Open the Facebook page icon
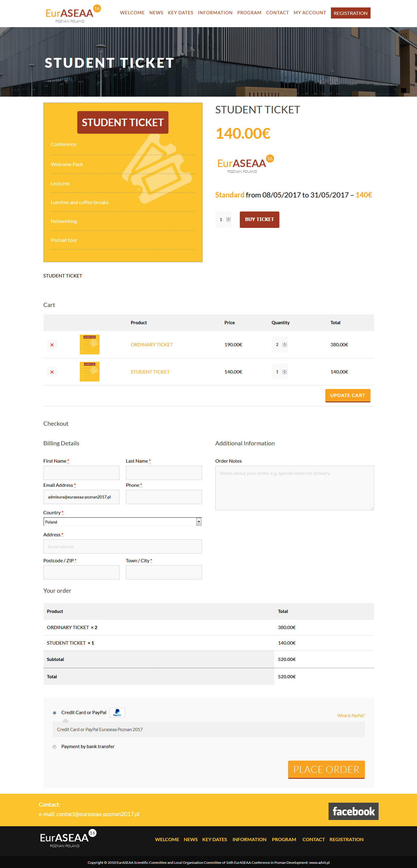This screenshot has height=868, width=417. coord(353,811)
